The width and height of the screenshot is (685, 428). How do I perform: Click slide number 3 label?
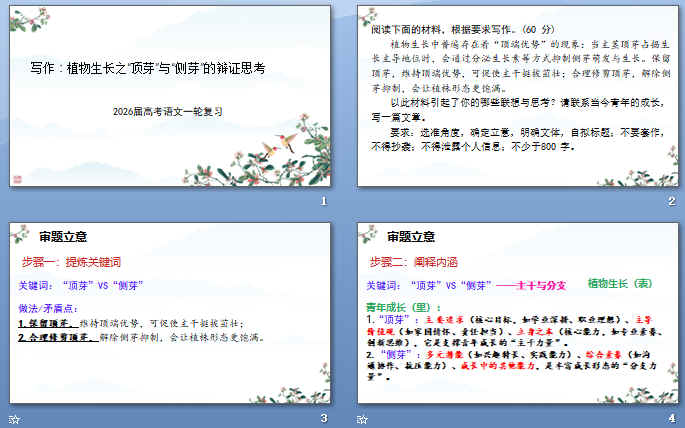[x=323, y=418]
